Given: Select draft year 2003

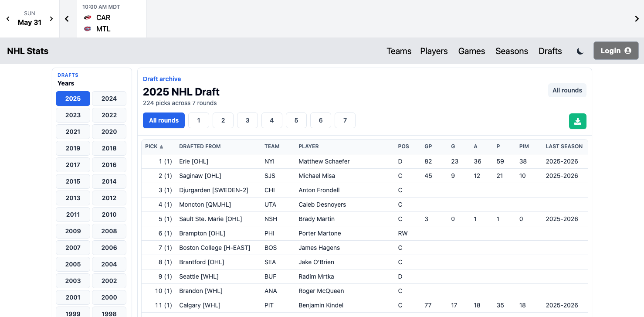Looking at the screenshot, I should coord(73,281).
